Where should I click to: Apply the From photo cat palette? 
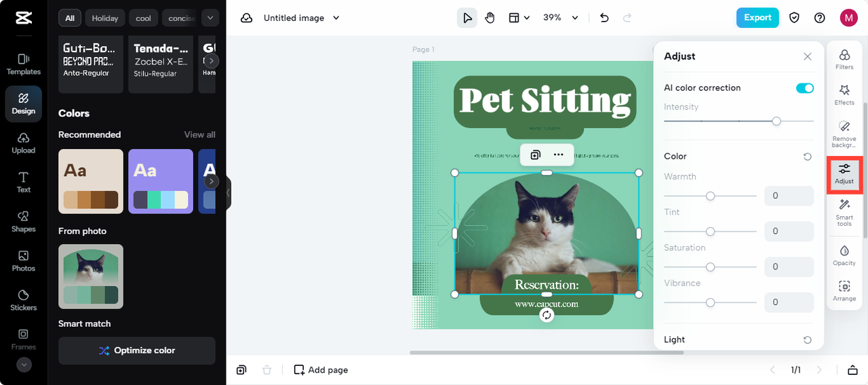pos(91,277)
